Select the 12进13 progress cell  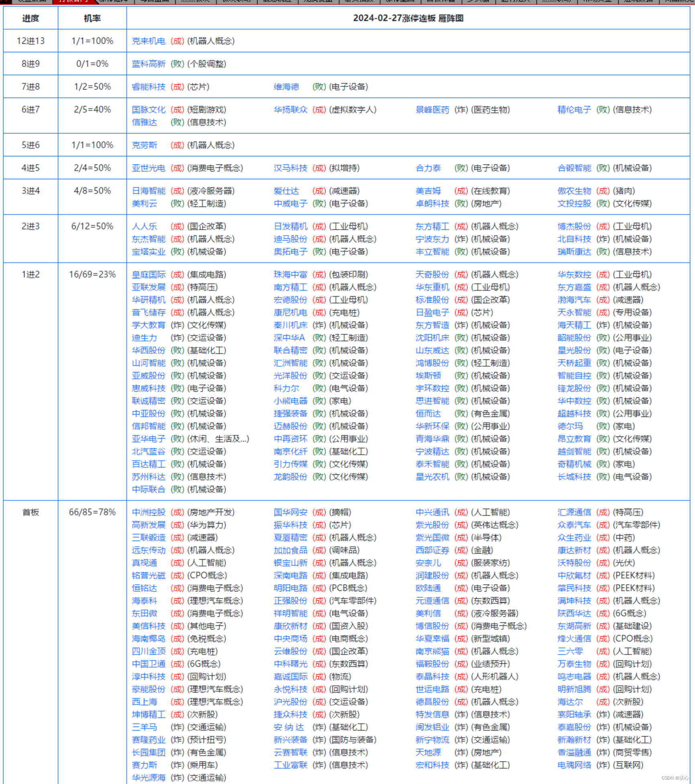coord(30,41)
